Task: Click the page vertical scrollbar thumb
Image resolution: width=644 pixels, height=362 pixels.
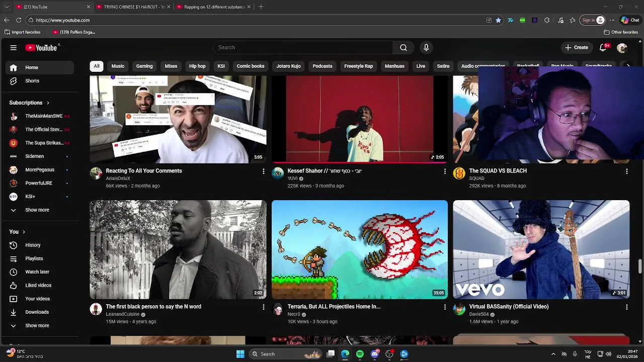Action: click(x=640, y=266)
